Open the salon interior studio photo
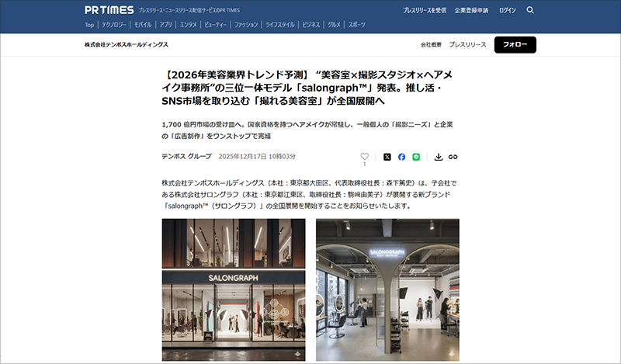 point(387,289)
